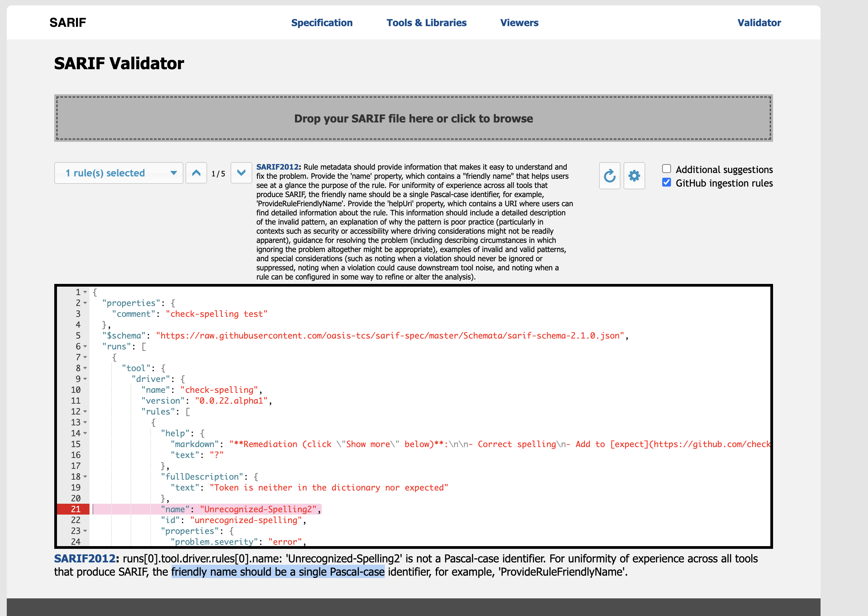This screenshot has width=868, height=616.
Task: Open the rule selection dropdown
Action: [119, 173]
